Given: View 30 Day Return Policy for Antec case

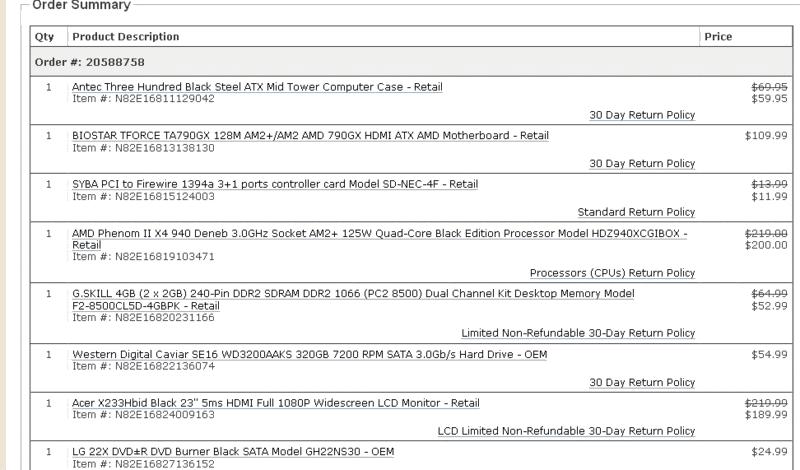Looking at the screenshot, I should click(642, 115).
